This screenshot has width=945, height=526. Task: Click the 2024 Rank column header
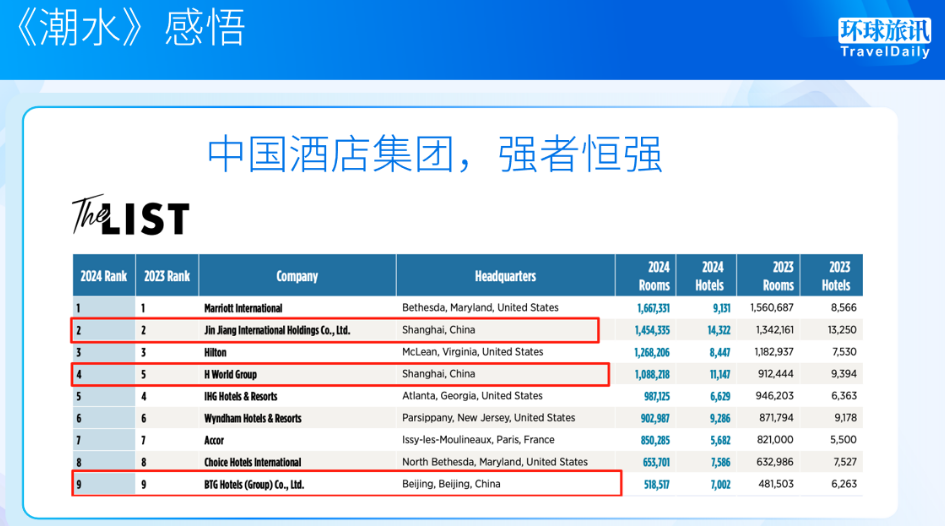pyautogui.click(x=104, y=276)
